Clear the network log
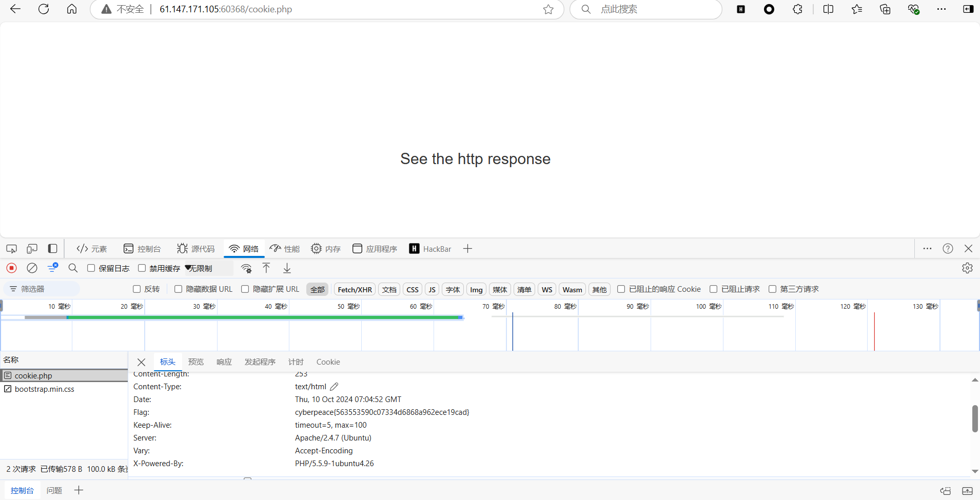 click(32, 268)
